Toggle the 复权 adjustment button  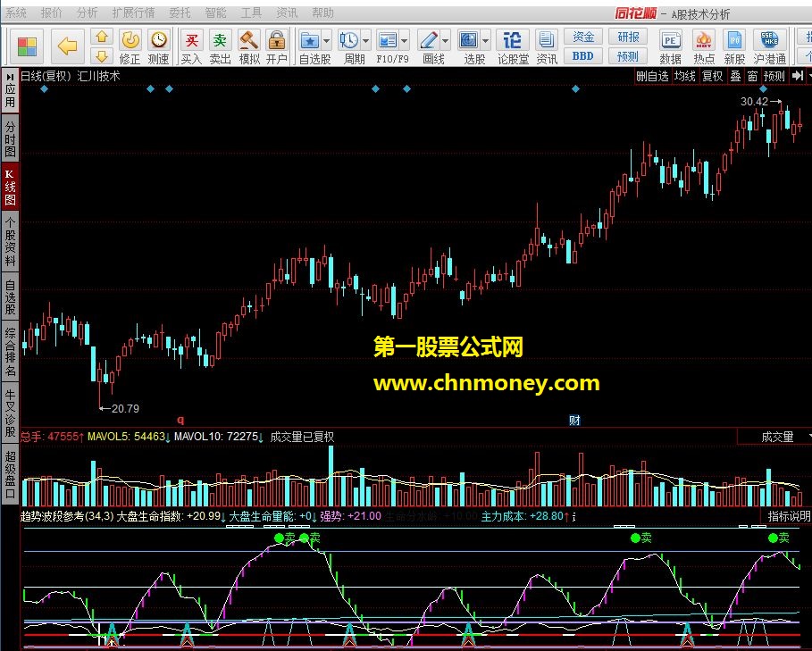coord(713,76)
